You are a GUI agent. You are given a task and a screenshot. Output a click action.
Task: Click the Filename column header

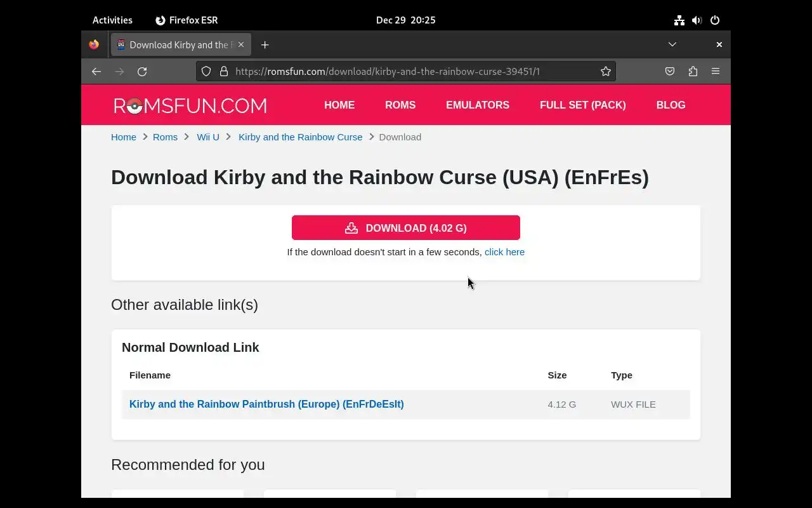(x=150, y=375)
